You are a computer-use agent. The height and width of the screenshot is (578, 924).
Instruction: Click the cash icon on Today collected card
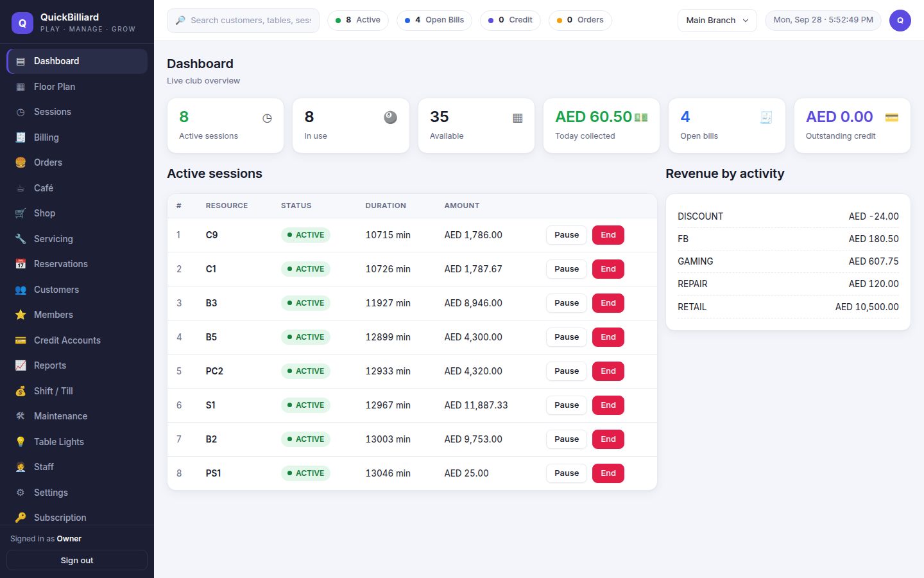641,118
